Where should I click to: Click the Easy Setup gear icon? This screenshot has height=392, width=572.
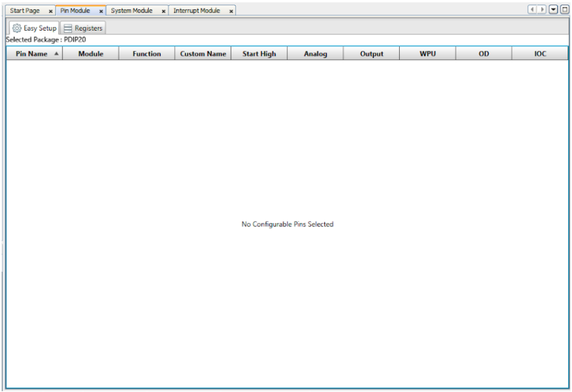click(17, 28)
